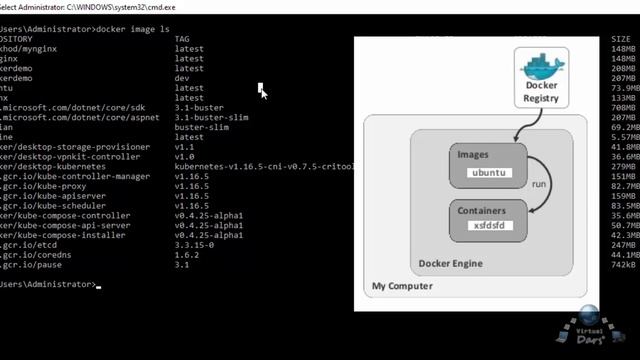The image size is (640, 360).
Task: Select '.microsoft.com/dotnet/core/aspnet' repository text
Action: coord(80,118)
